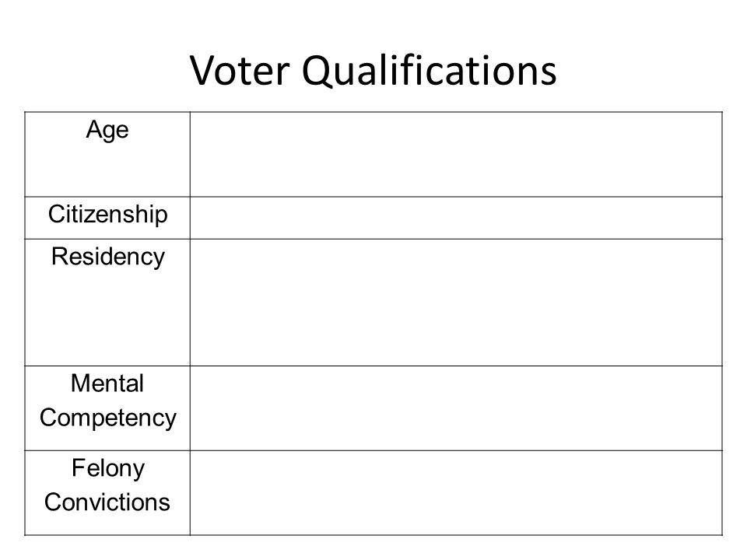Click the text Age in first row
This screenshot has width=747, height=560.
click(x=107, y=130)
